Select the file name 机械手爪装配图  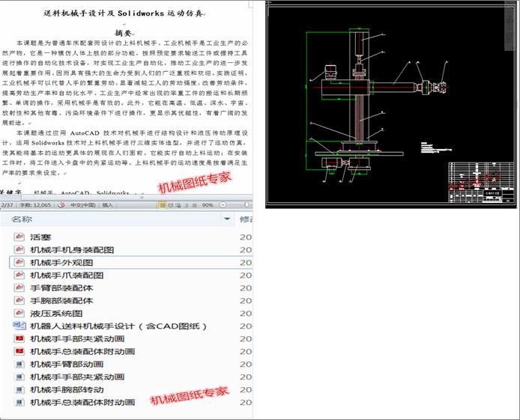pos(67,276)
